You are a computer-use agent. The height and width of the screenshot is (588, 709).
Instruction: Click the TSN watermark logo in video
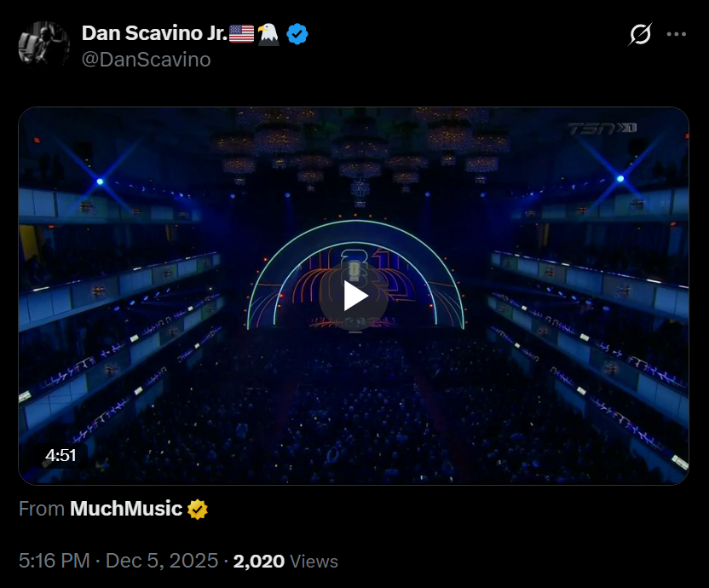602,129
